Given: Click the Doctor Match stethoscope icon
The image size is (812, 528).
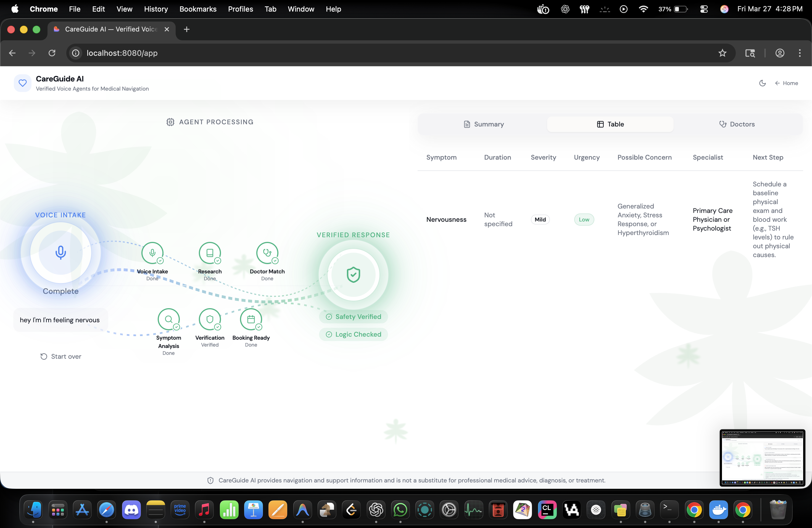Looking at the screenshot, I should [x=267, y=253].
